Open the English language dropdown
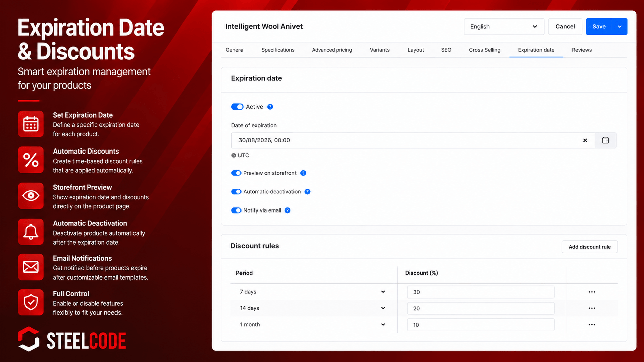Viewport: 644px width, 362px height. pyautogui.click(x=504, y=27)
